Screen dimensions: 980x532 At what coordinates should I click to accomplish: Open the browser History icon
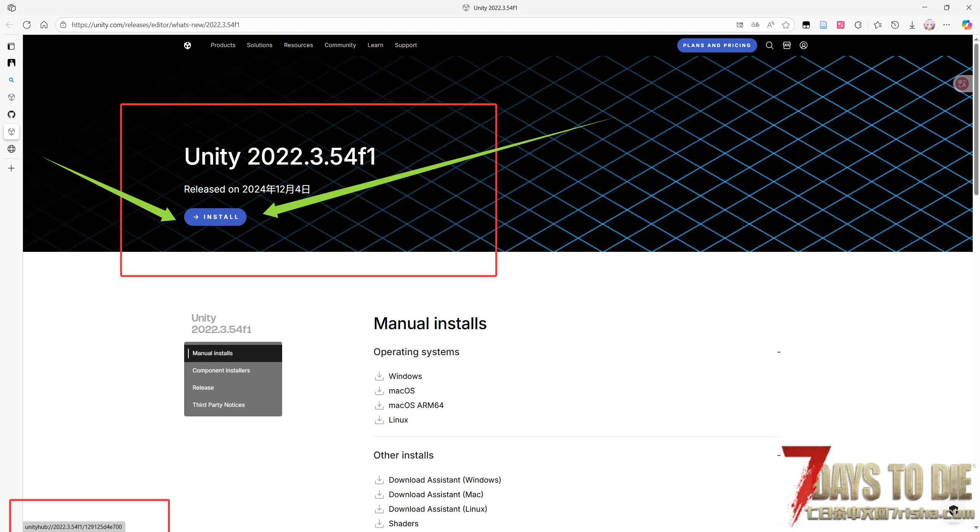pyautogui.click(x=895, y=25)
